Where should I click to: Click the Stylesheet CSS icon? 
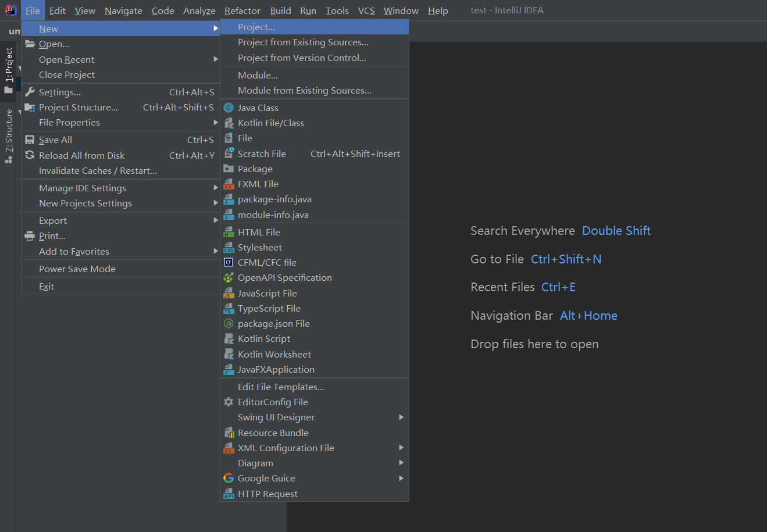point(229,248)
